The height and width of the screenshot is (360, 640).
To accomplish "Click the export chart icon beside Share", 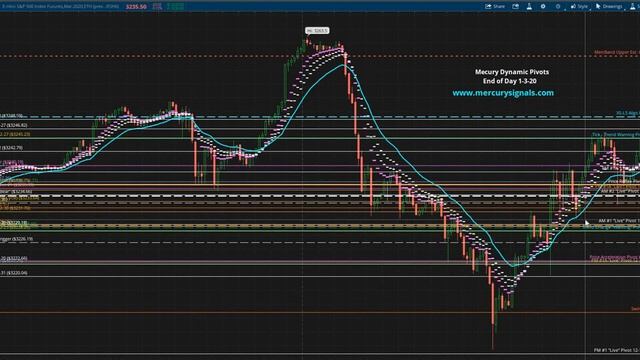I will pos(516,6).
